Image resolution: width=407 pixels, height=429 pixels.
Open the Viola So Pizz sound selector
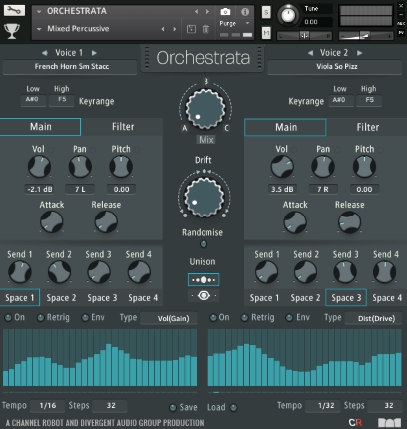pyautogui.click(x=335, y=67)
